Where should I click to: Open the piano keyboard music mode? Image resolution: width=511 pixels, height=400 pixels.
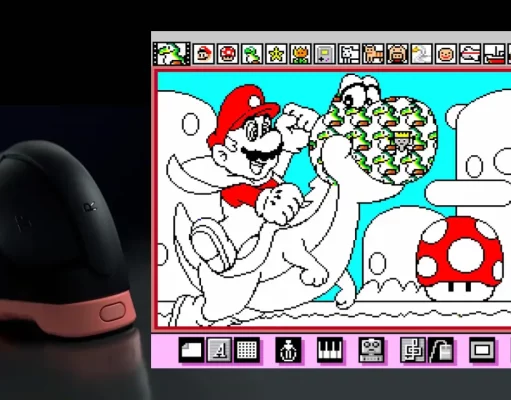click(x=330, y=350)
